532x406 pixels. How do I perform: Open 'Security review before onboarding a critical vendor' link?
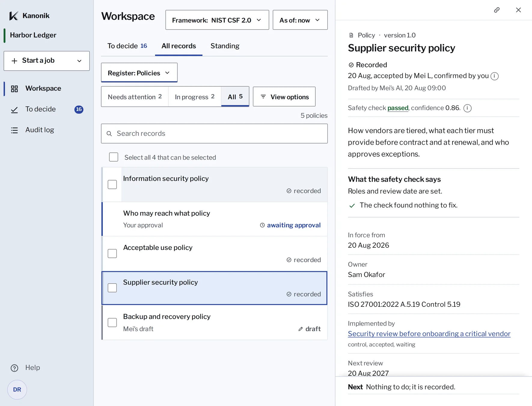point(429,334)
